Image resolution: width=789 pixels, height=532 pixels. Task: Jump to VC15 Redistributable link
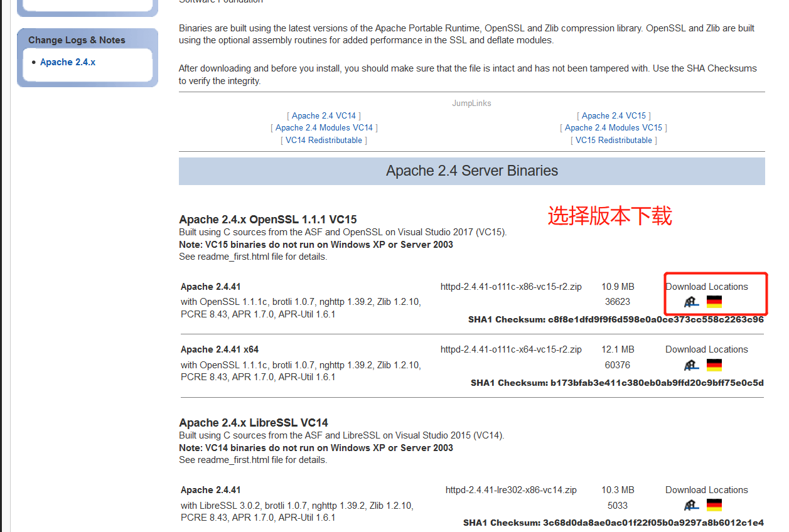click(614, 140)
